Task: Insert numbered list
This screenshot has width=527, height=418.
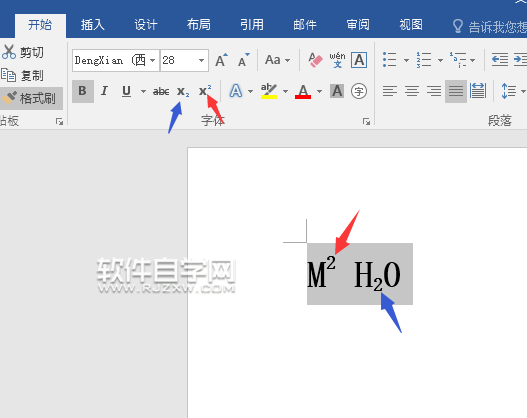Action: coord(424,60)
